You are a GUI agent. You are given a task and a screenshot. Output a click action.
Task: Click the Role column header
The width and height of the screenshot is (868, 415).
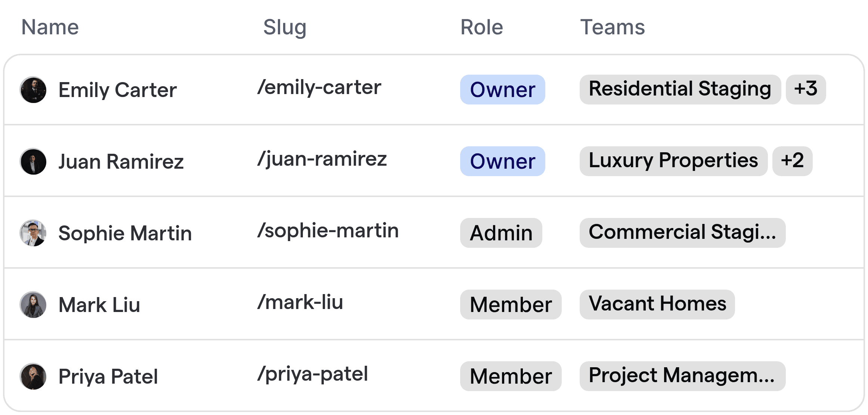pos(482,27)
